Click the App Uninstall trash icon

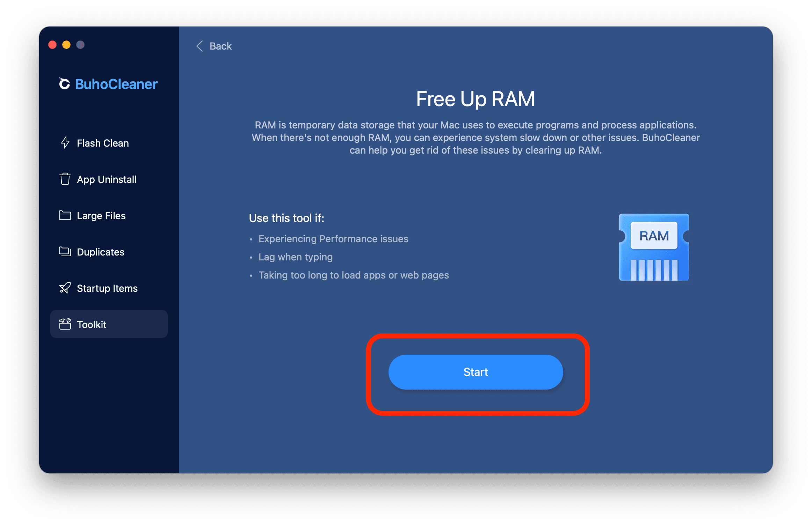pyautogui.click(x=65, y=179)
